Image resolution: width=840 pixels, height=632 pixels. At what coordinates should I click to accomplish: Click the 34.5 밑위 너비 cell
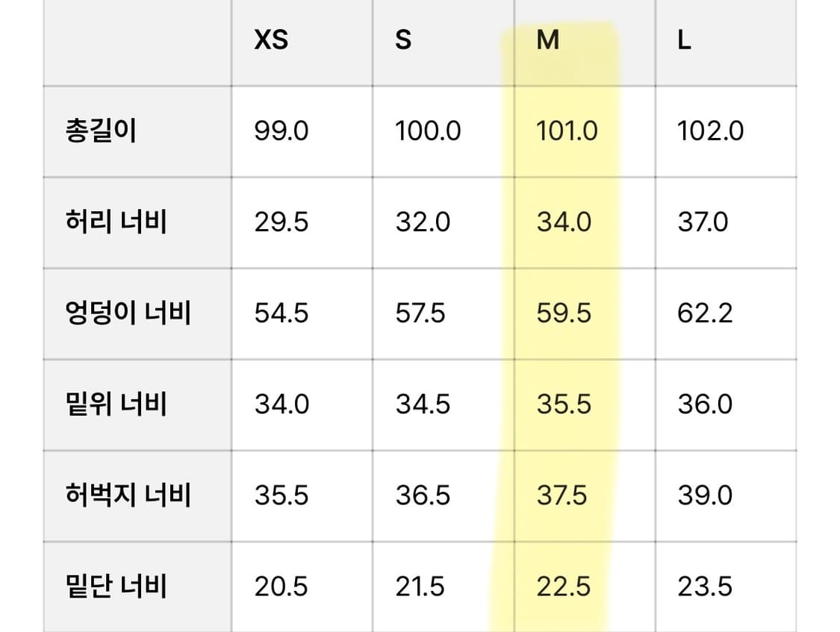[x=423, y=404]
